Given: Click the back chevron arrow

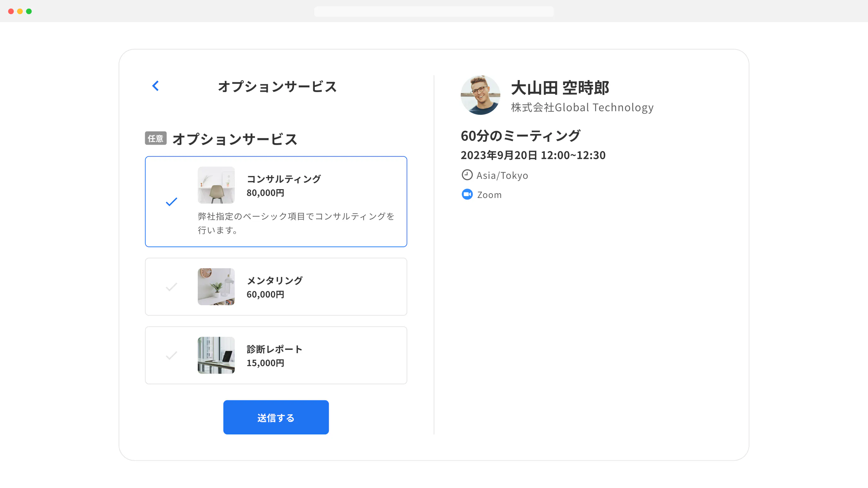Looking at the screenshot, I should point(155,86).
